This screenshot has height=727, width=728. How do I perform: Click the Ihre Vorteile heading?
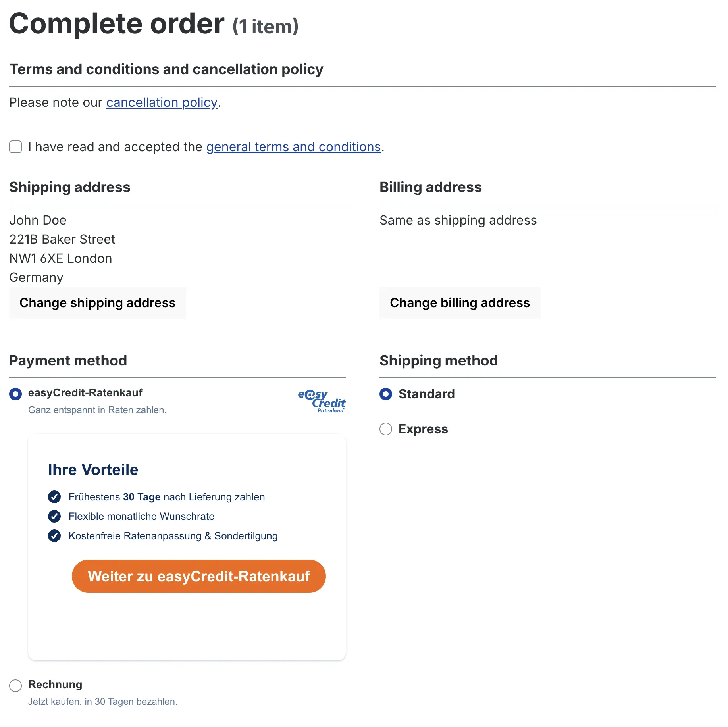pyautogui.click(x=93, y=469)
